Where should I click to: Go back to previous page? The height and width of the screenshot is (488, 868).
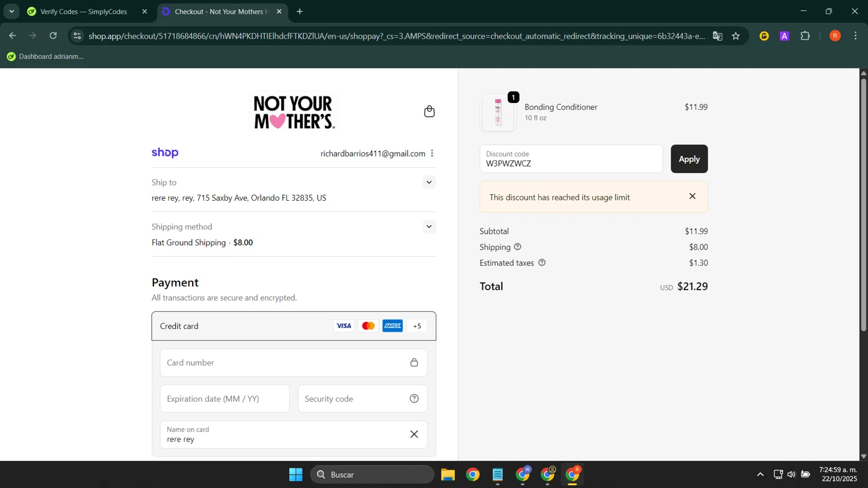pos(12,36)
